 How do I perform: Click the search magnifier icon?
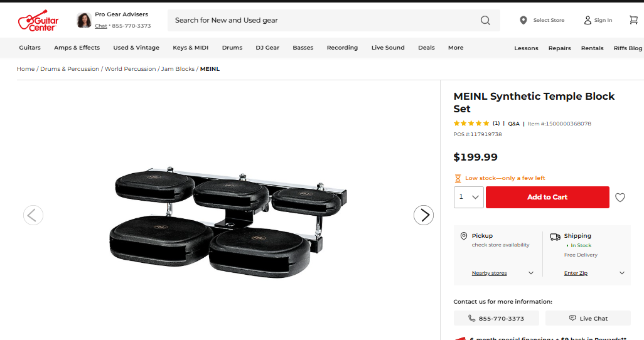(485, 20)
